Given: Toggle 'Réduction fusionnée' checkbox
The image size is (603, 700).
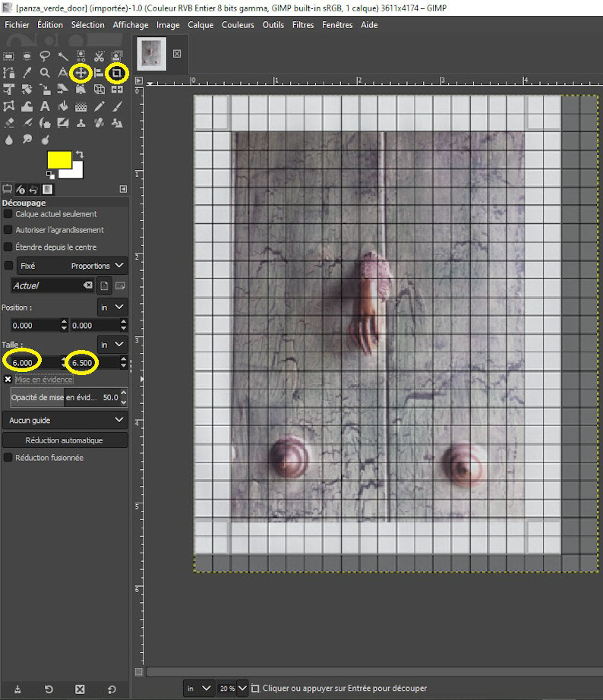Looking at the screenshot, I should [8, 458].
